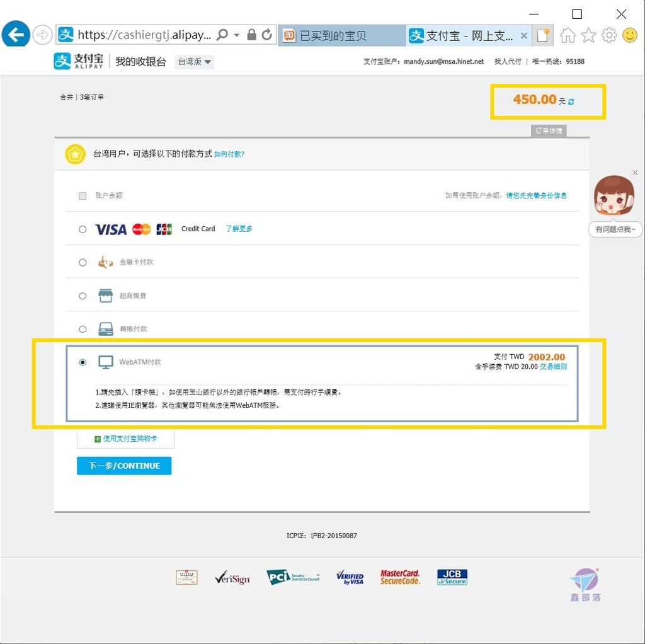Click the JCB logo in payment options

164,229
